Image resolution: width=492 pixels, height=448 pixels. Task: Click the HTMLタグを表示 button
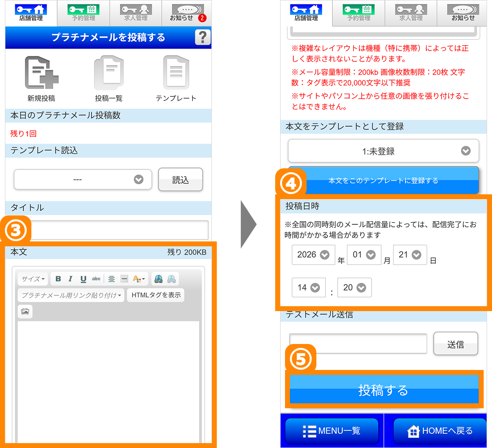click(x=155, y=295)
